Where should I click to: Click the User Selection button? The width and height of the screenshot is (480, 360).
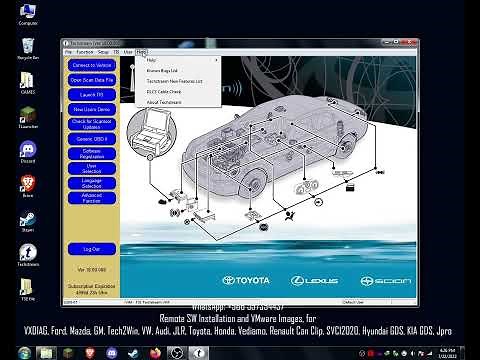click(92, 168)
